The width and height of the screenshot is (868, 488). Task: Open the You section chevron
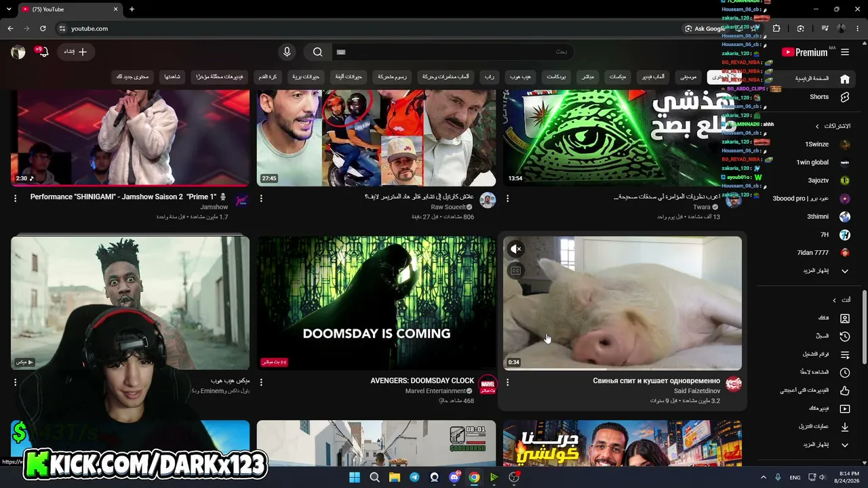pyautogui.click(x=834, y=300)
